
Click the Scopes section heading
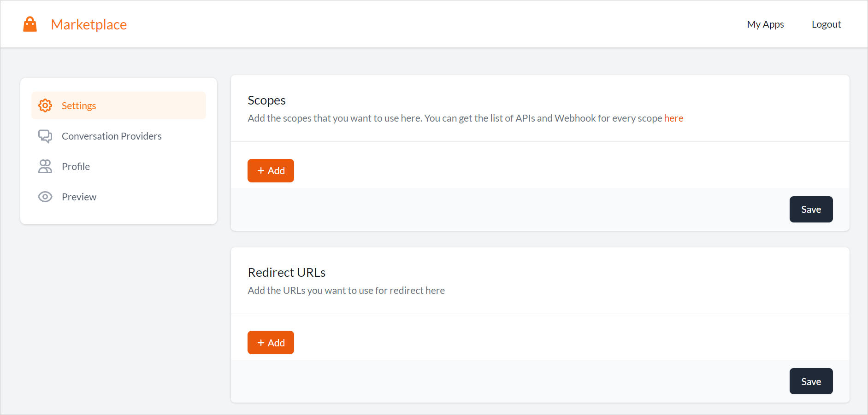tap(266, 100)
